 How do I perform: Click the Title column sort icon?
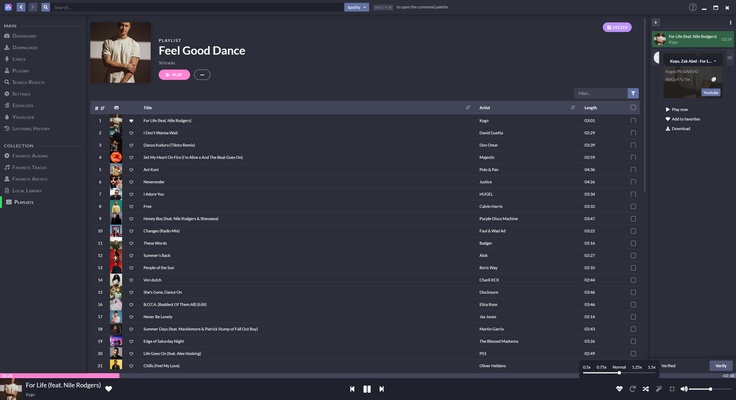468,108
